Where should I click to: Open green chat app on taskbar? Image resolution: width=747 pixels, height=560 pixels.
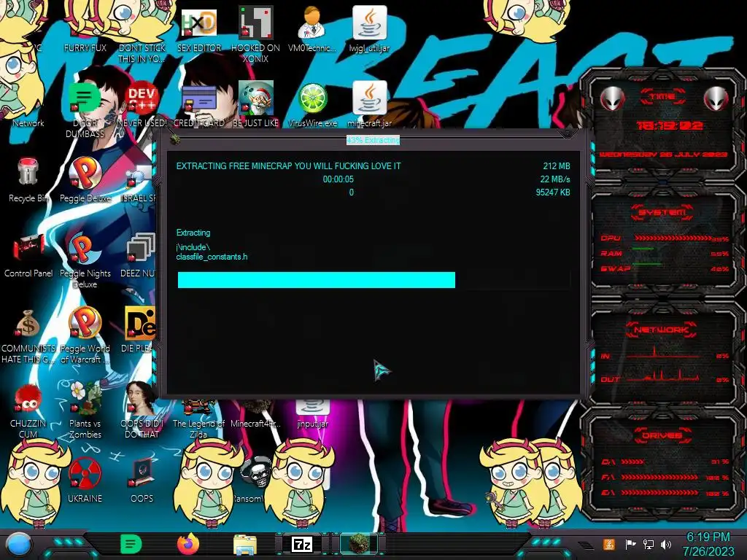pyautogui.click(x=131, y=544)
